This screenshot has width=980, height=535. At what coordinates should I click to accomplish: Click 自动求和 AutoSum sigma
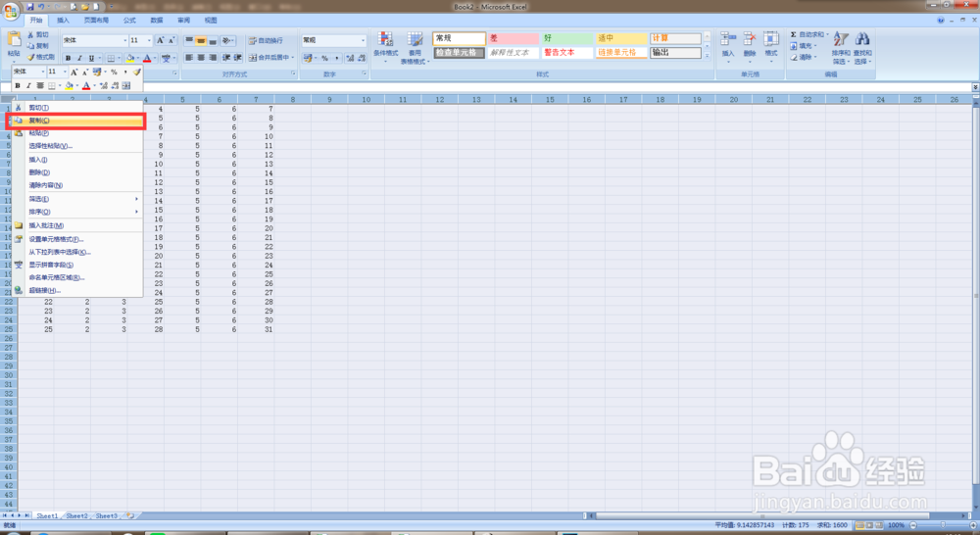click(x=808, y=34)
